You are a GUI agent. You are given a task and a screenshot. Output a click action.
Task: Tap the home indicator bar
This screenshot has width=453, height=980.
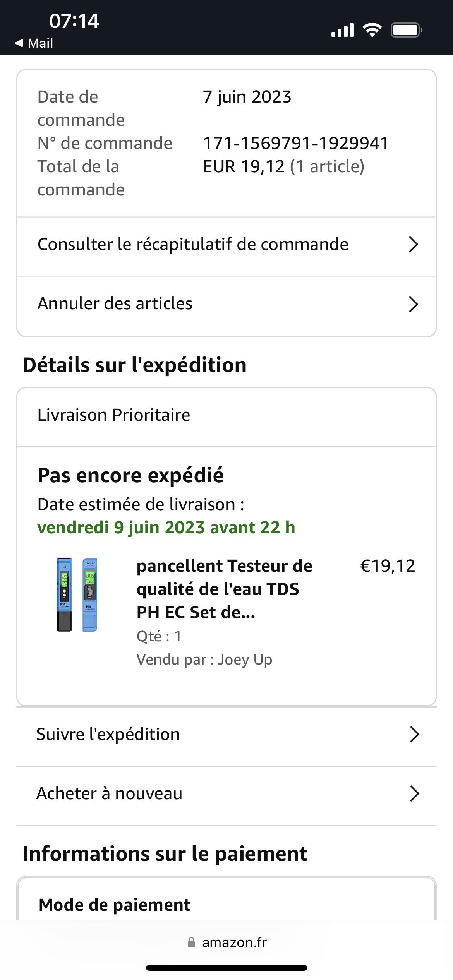[x=226, y=968]
